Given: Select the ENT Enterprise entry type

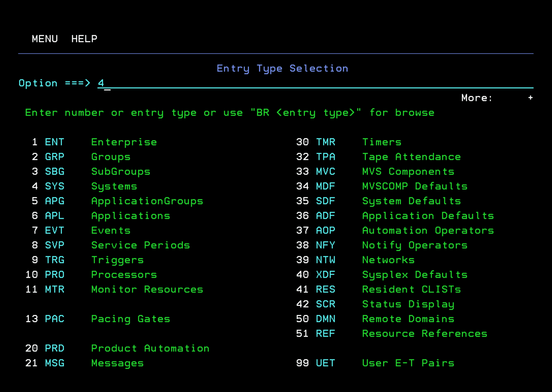Looking at the screenshot, I should click(x=54, y=142).
